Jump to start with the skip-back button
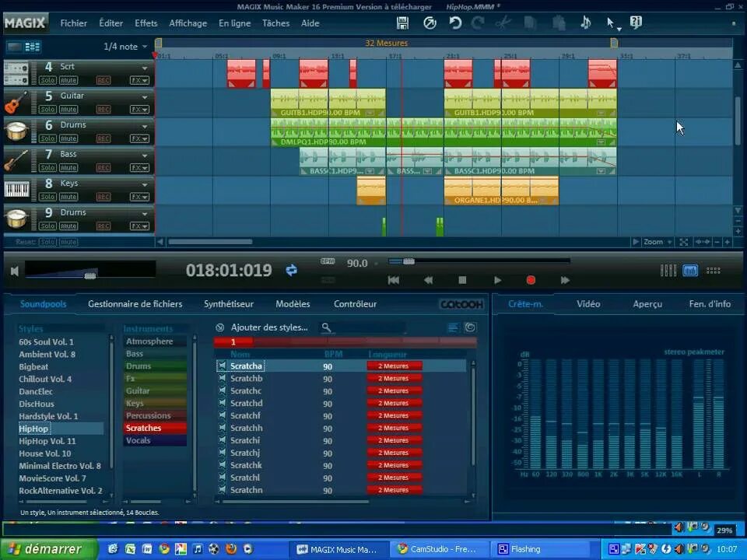Viewport: 747px width, 560px height. pyautogui.click(x=393, y=280)
